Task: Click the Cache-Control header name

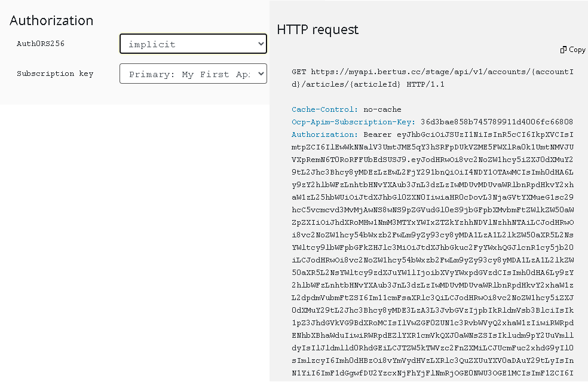Action: click(x=324, y=109)
